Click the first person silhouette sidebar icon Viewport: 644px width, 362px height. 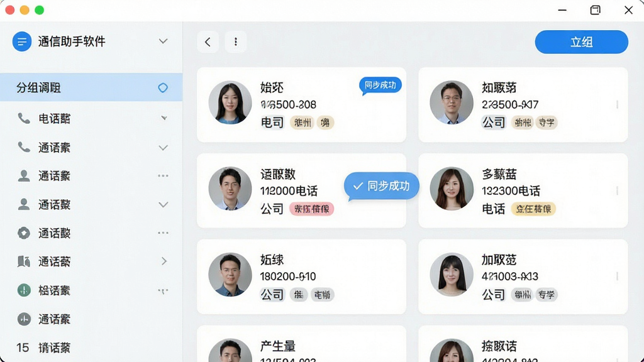(24, 176)
